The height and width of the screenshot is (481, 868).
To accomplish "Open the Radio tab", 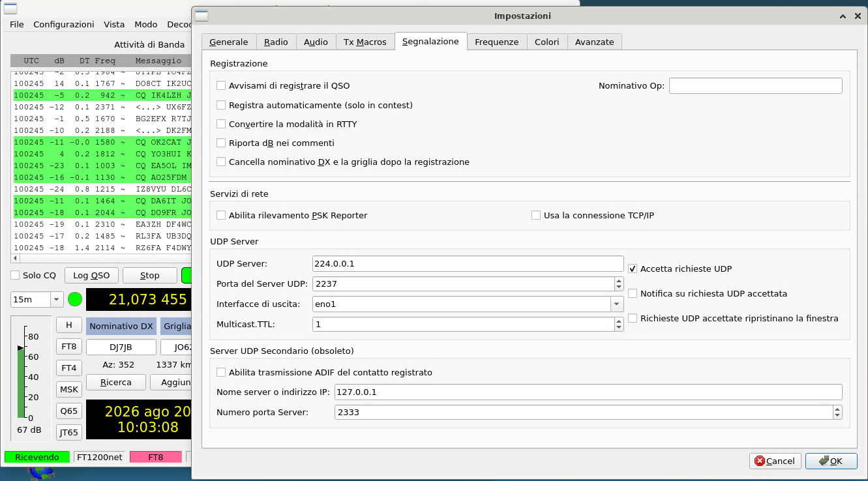I will point(276,42).
